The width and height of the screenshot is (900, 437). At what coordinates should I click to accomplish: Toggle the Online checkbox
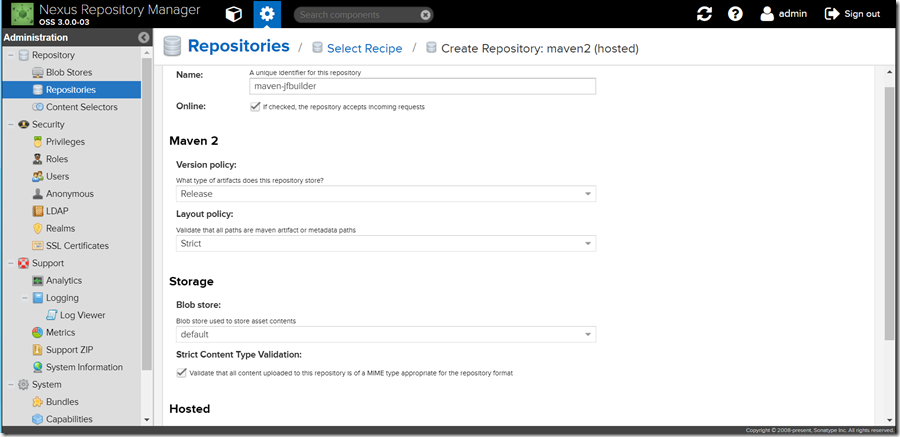[x=255, y=107]
